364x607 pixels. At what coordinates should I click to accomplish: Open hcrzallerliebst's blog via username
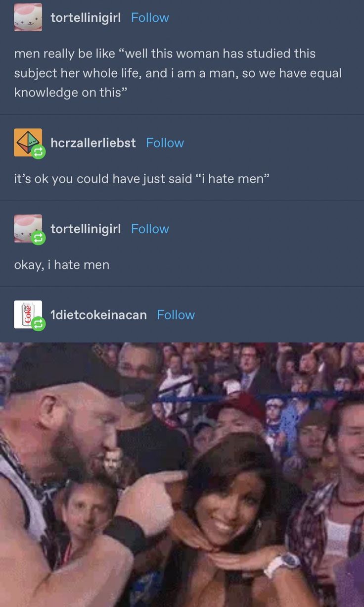(93, 143)
